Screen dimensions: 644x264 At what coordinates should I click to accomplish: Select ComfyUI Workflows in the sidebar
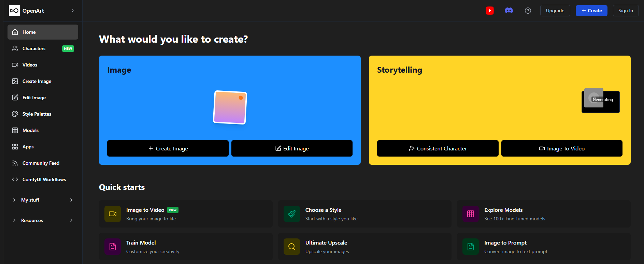click(44, 179)
